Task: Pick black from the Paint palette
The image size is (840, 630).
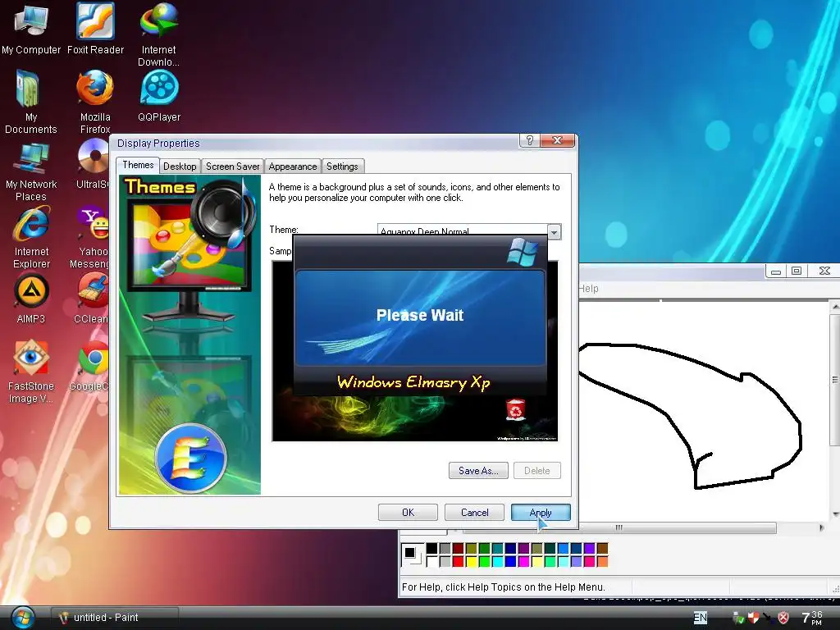Action: [431, 549]
